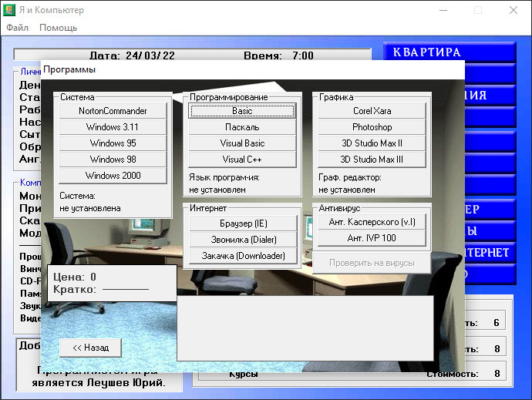Pick Windows 95 from the system list

[113, 143]
